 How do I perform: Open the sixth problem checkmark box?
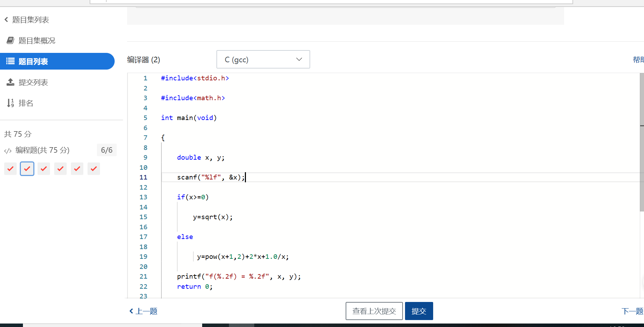coord(94,169)
